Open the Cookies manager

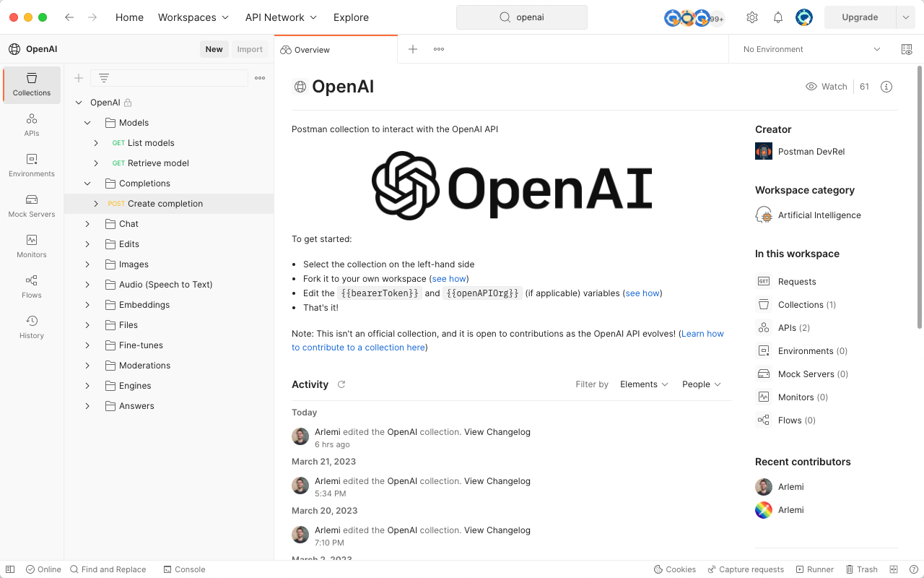(x=674, y=569)
